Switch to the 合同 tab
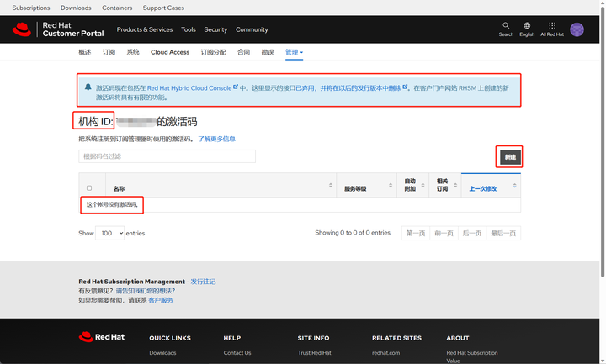Screen dimensions: 606x364 [x=243, y=52]
